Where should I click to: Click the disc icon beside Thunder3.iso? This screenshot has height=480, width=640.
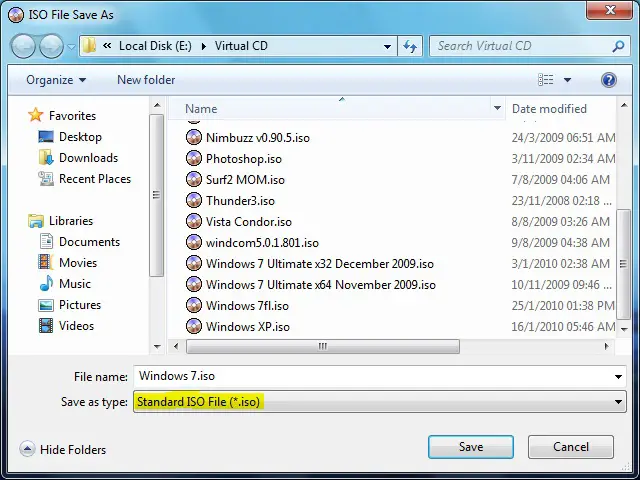(193, 200)
